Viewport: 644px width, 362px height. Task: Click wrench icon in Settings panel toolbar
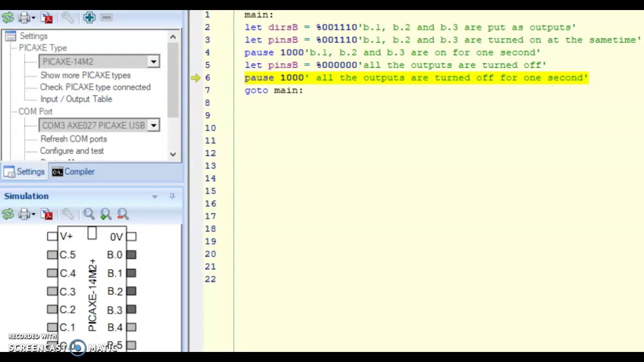[x=67, y=18]
